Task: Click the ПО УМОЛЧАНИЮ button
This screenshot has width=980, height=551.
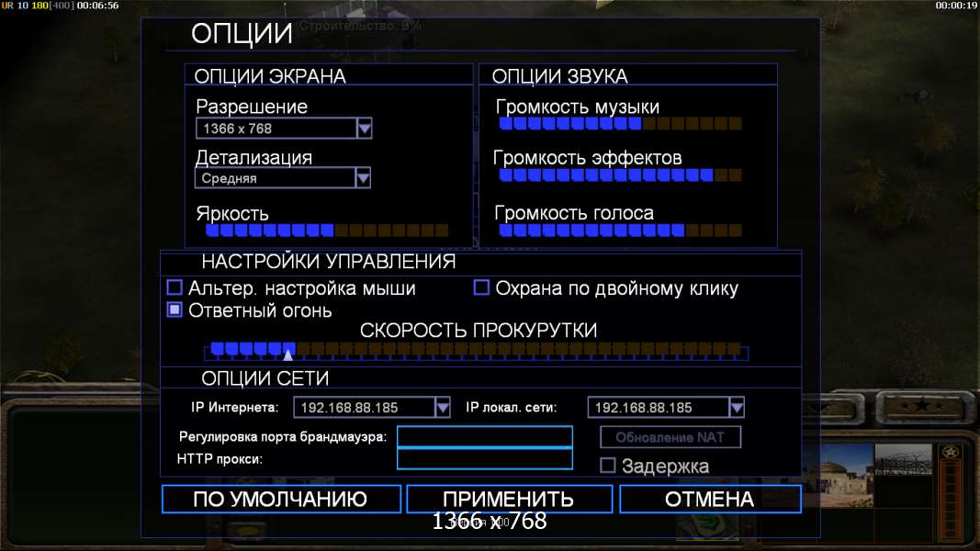Action: point(281,500)
